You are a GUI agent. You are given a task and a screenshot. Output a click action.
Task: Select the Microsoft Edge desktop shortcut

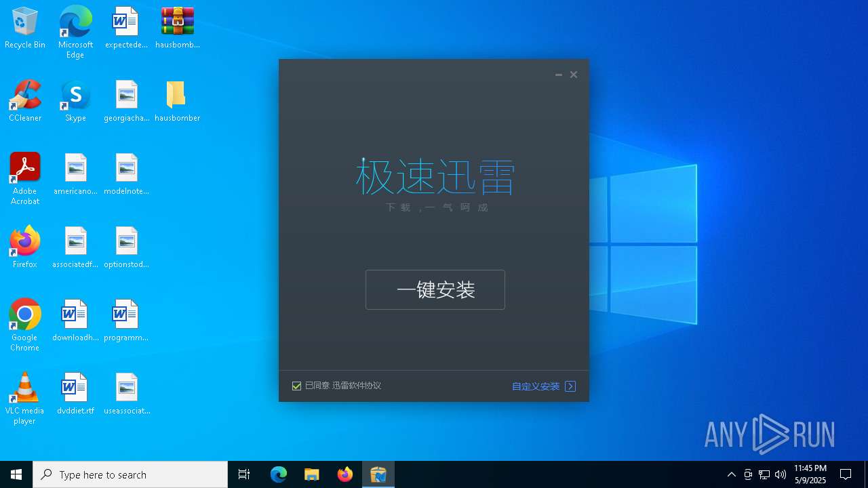[x=75, y=33]
